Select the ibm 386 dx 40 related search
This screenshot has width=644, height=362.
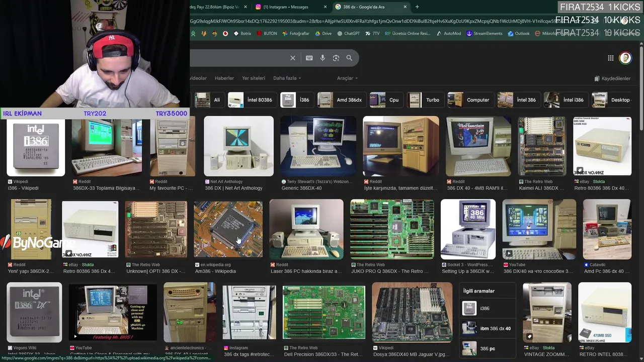pos(487,328)
